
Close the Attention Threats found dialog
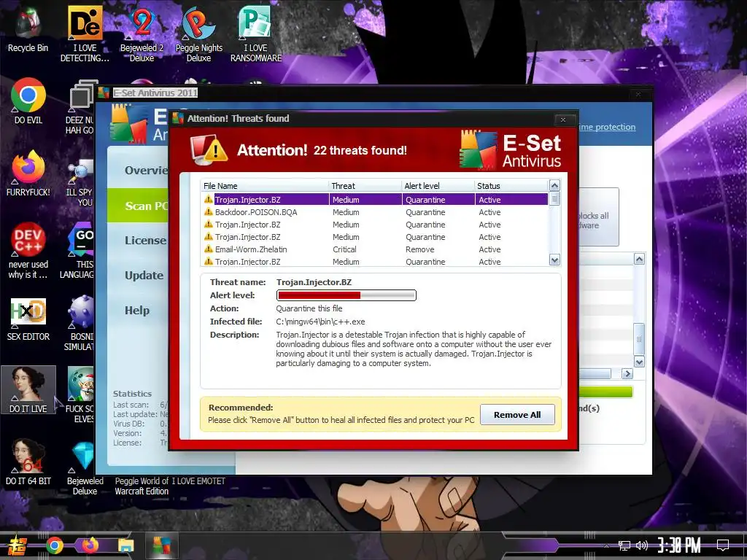[563, 120]
